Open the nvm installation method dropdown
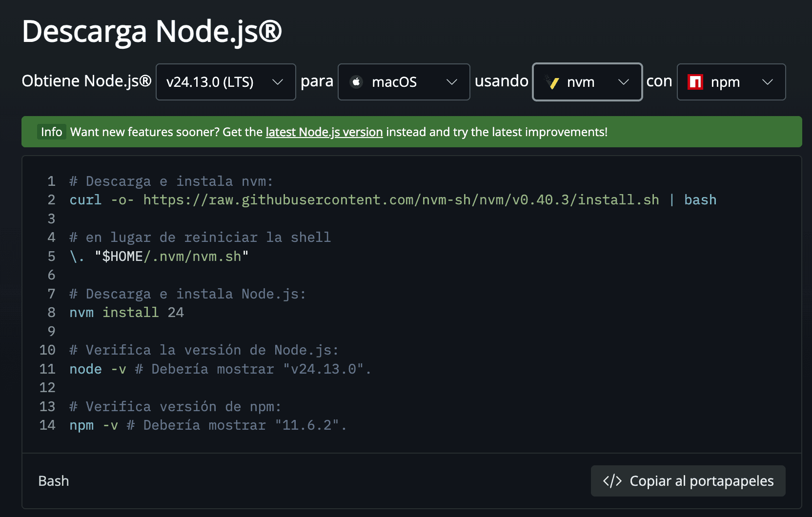Image resolution: width=812 pixels, height=517 pixels. (587, 82)
